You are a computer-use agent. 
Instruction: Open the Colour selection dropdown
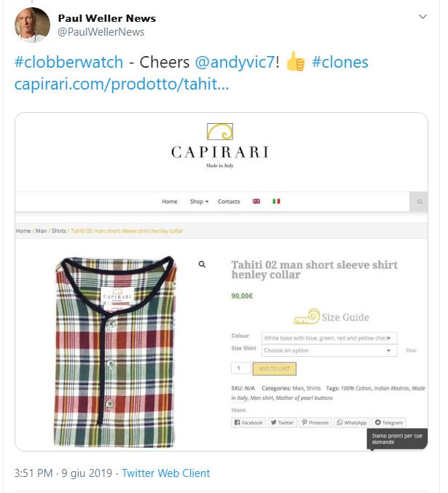click(x=329, y=338)
